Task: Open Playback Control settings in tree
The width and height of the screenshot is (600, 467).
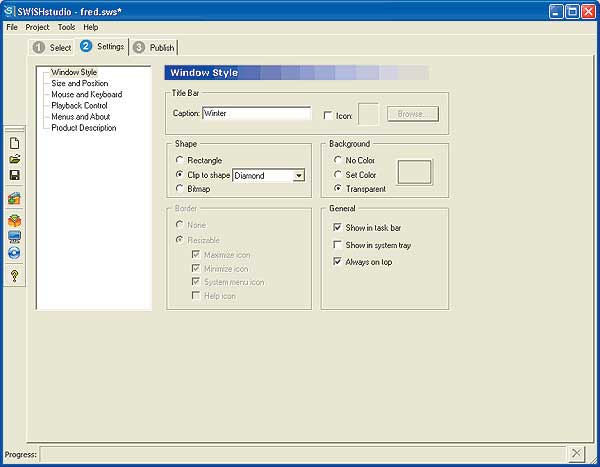Action: click(79, 105)
